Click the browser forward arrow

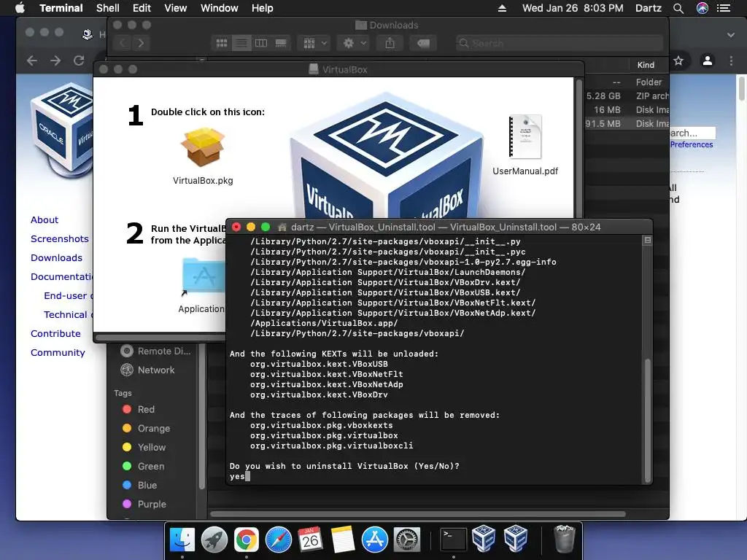[x=55, y=61]
